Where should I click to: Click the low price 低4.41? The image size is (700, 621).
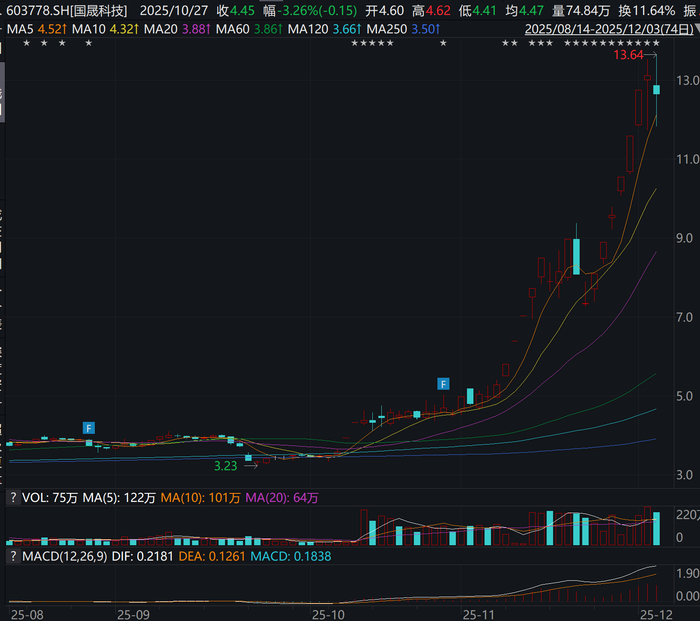click(477, 11)
